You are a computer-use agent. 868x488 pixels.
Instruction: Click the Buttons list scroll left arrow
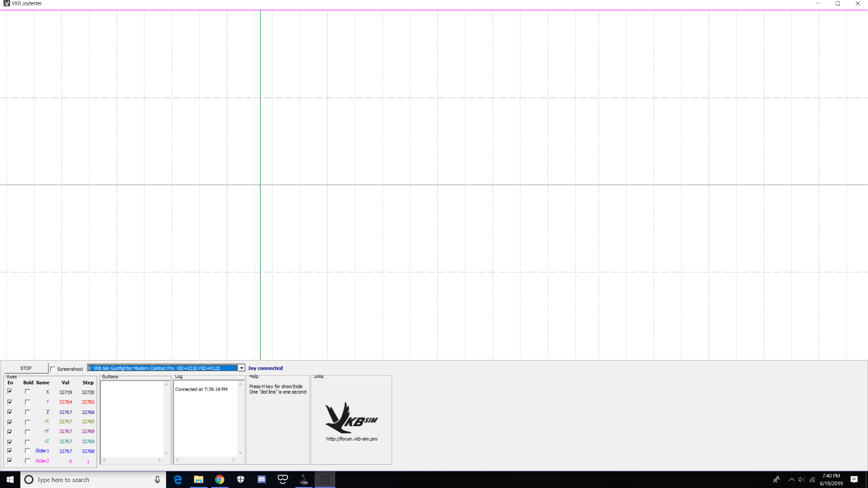pyautogui.click(x=105, y=460)
